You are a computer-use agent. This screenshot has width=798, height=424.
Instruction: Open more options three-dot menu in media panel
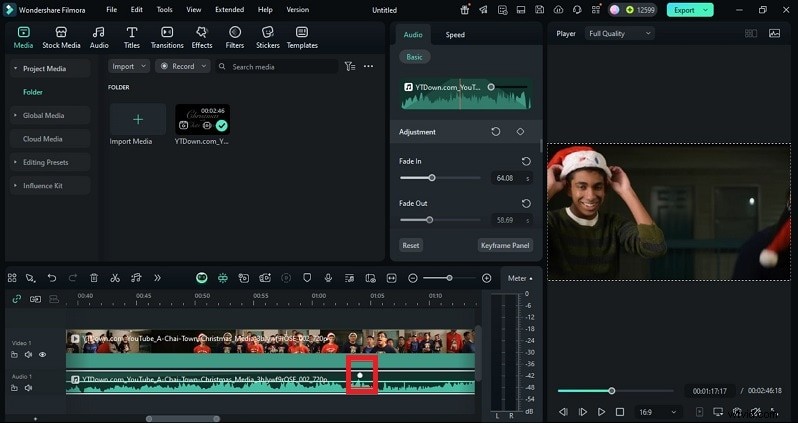tap(368, 66)
